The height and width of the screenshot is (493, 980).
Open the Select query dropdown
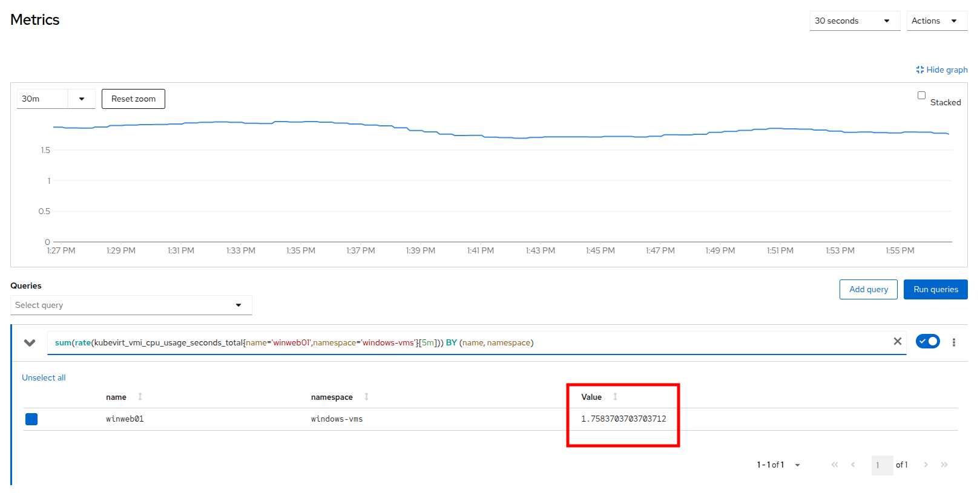pos(131,305)
